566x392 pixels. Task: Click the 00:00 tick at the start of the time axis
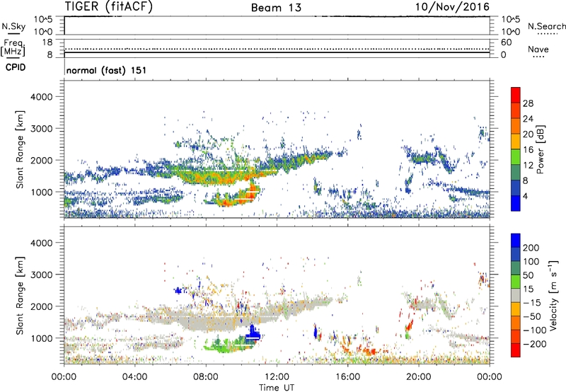64,377
